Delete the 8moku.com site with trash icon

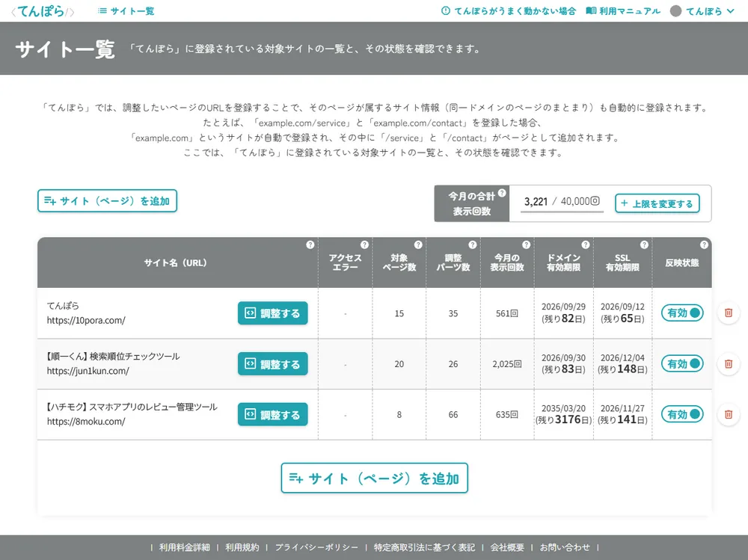[729, 414]
